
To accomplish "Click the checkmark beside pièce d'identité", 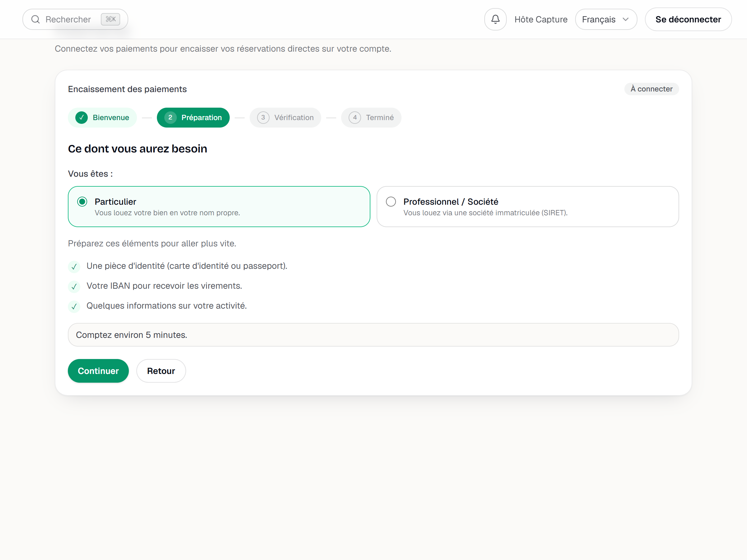I will point(74,267).
